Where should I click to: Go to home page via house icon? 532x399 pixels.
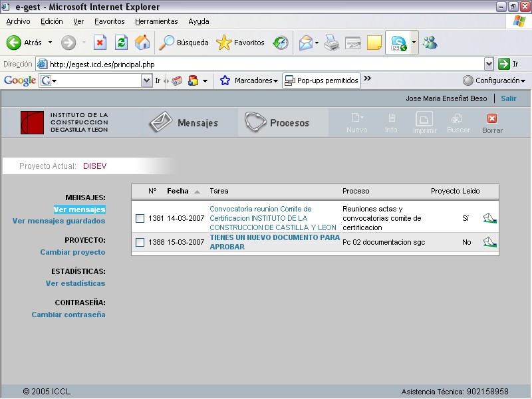(142, 43)
